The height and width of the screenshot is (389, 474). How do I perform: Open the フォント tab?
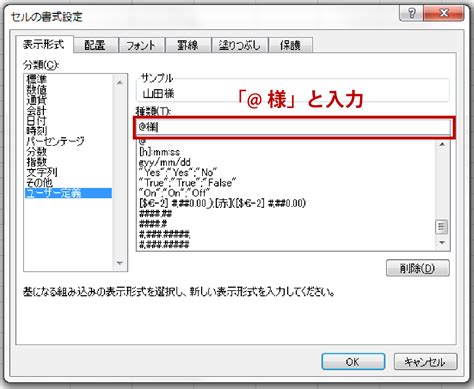pyautogui.click(x=141, y=45)
